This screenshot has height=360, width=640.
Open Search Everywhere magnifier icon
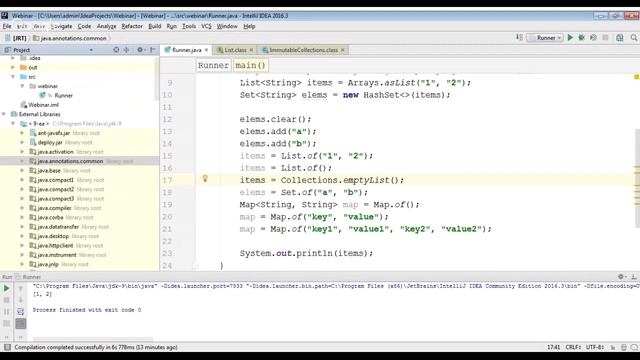(x=634, y=38)
